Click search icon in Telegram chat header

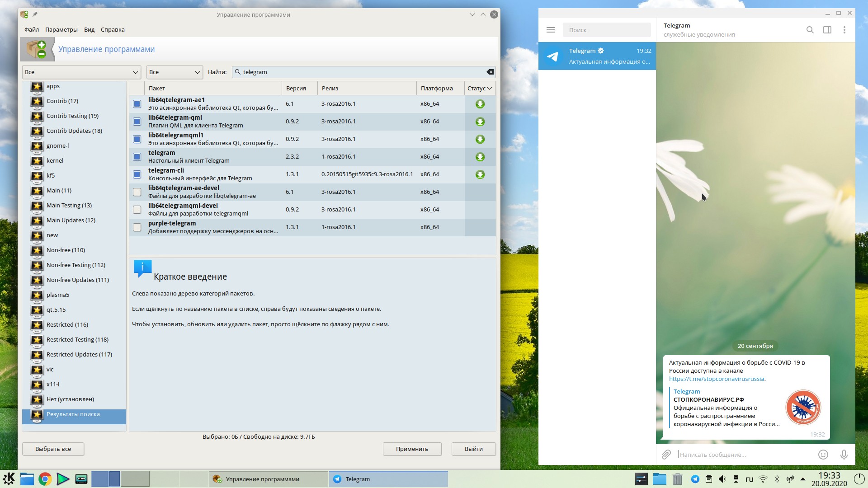[810, 30]
